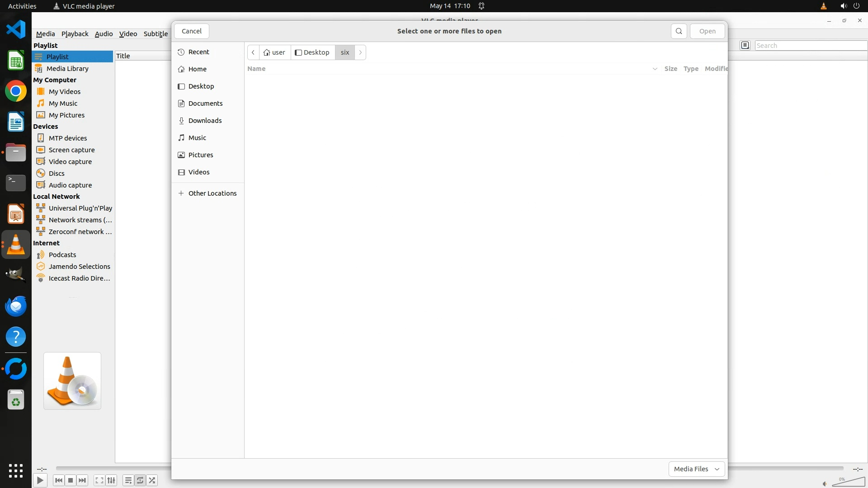868x488 pixels.
Task: Open the Playback menu
Action: click(75, 34)
